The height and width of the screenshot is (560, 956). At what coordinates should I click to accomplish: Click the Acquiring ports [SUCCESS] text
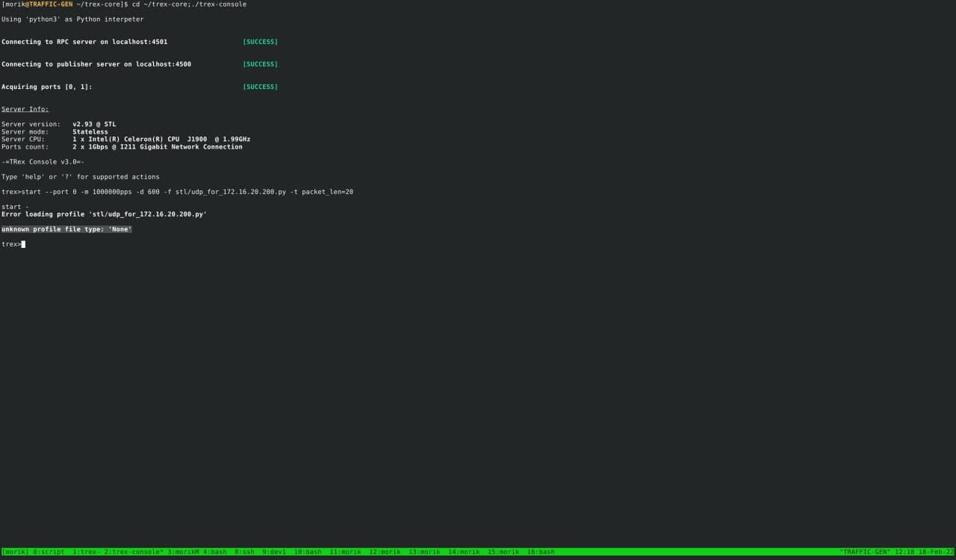pos(259,87)
